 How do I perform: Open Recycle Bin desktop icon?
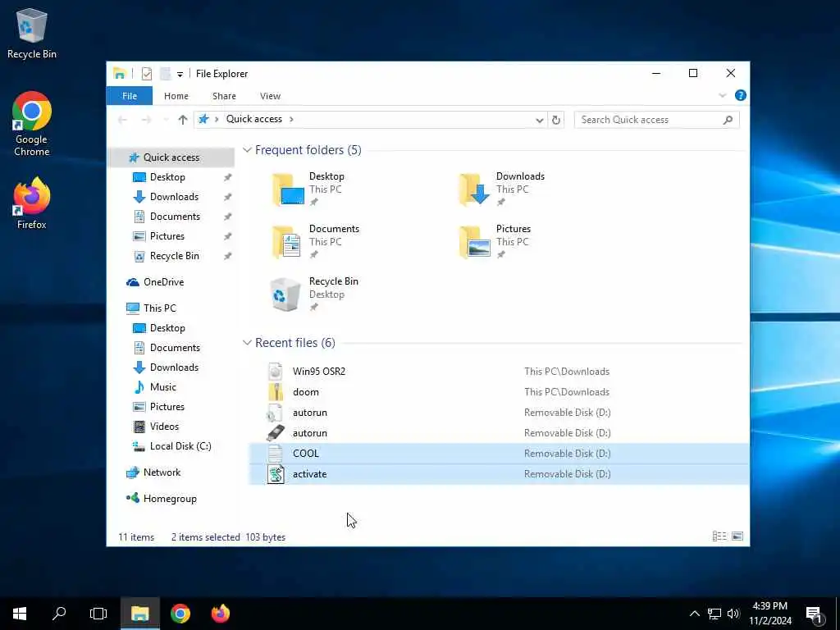click(x=32, y=33)
